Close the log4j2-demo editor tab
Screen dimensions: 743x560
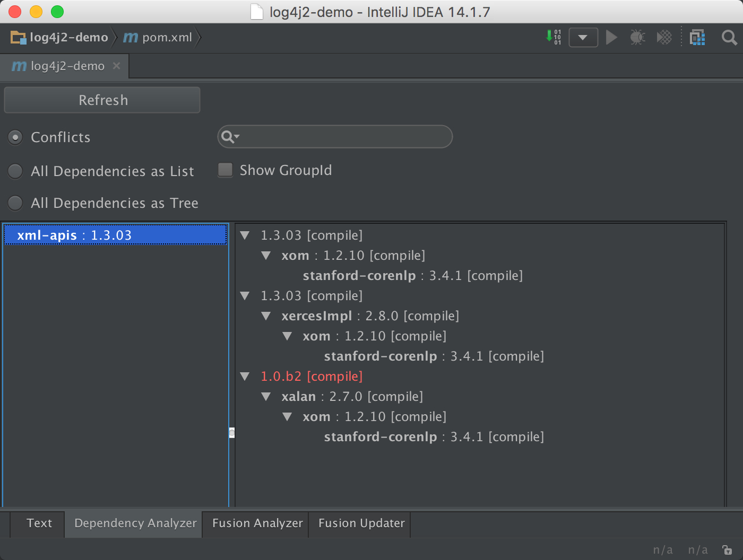117,66
